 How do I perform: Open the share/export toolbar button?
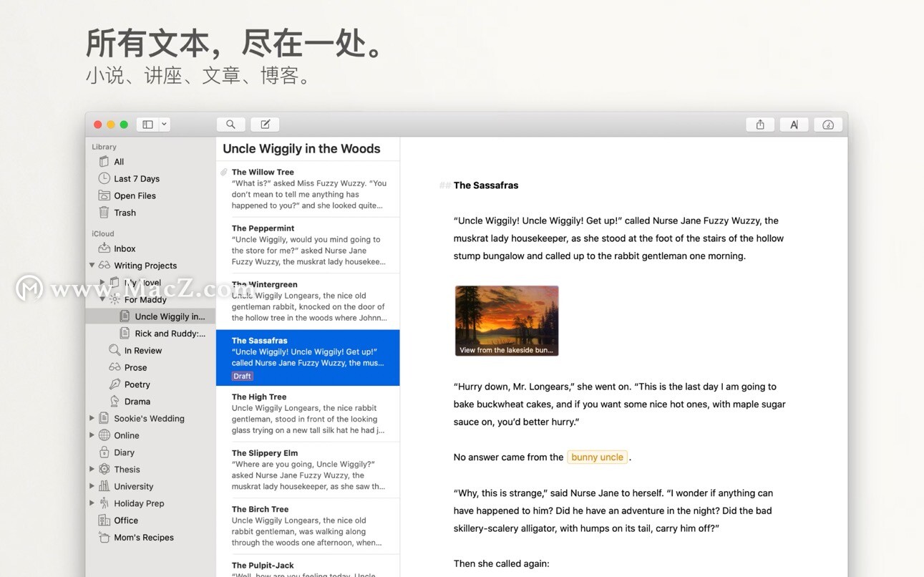tap(760, 125)
